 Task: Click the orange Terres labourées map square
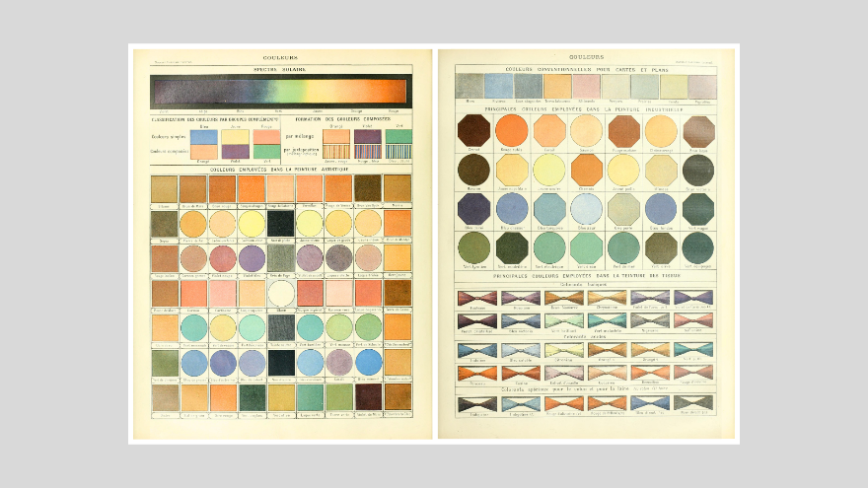[557, 87]
